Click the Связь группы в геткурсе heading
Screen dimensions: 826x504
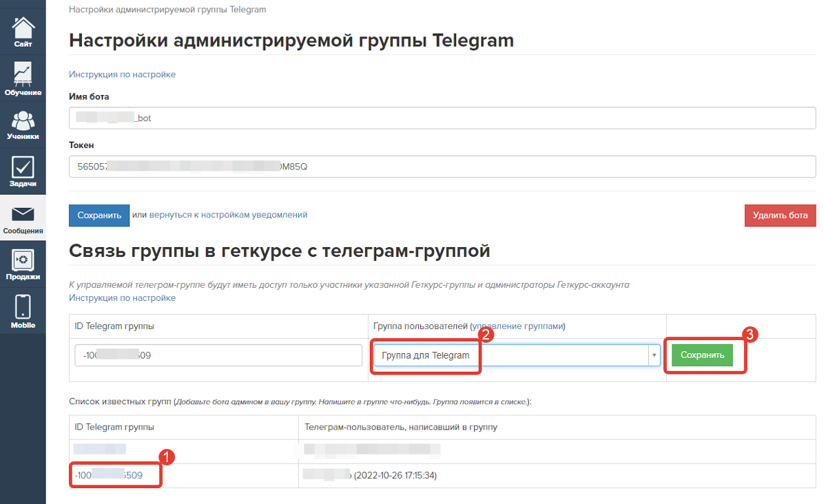(x=279, y=251)
